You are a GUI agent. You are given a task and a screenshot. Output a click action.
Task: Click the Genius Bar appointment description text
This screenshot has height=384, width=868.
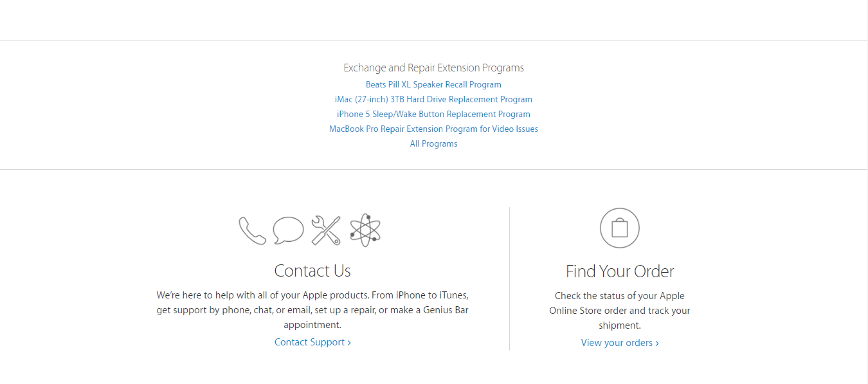click(x=312, y=310)
